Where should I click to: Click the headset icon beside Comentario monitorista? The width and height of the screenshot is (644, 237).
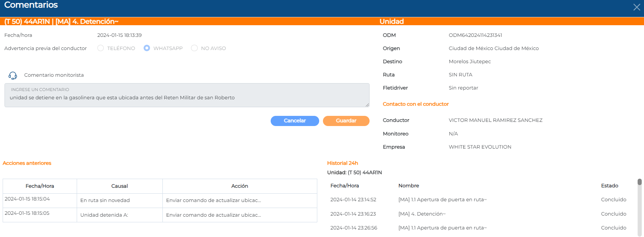[13, 76]
